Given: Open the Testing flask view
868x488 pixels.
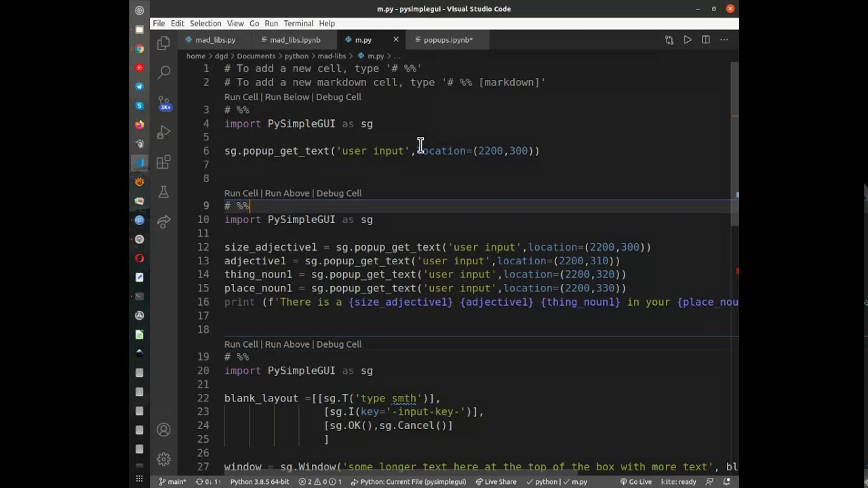Looking at the screenshot, I should point(163,192).
